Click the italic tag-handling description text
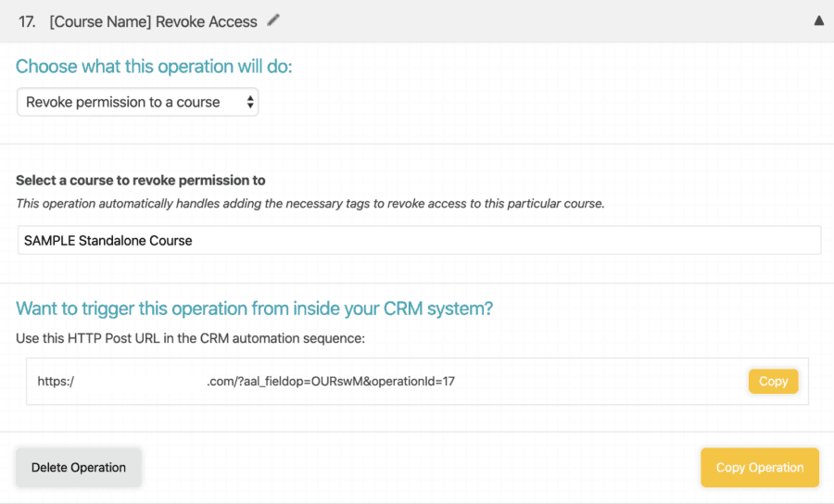Screen dimensions: 834x504 pos(310,204)
